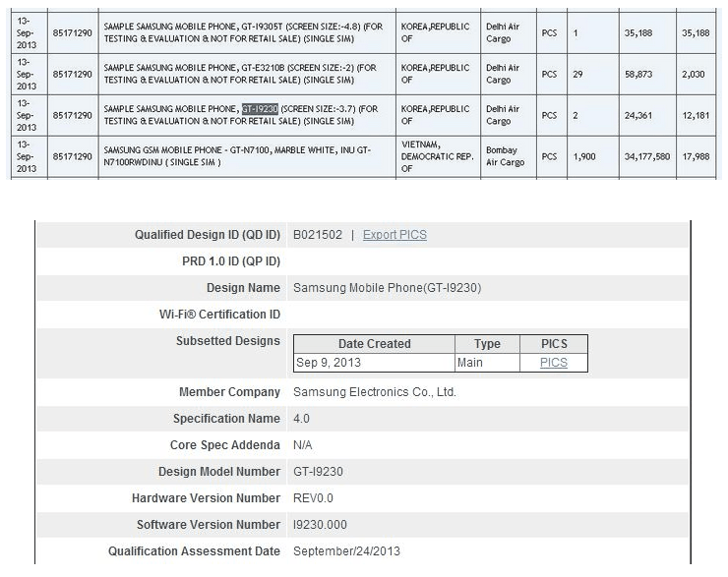Viewport: 728px width, 577px height.
Task: Click the GT-N7100 Marble White description
Action: [x=237, y=156]
